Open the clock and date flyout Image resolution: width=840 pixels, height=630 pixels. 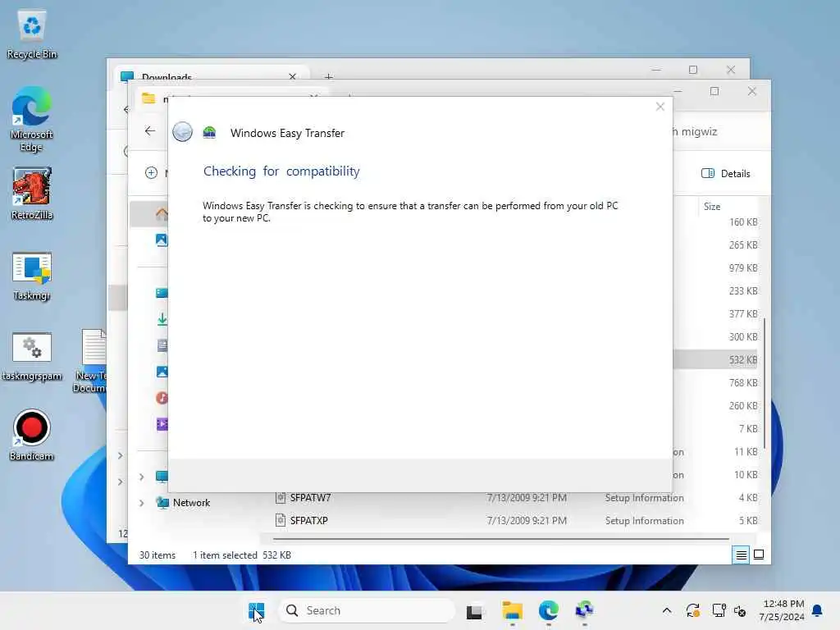pos(782,610)
